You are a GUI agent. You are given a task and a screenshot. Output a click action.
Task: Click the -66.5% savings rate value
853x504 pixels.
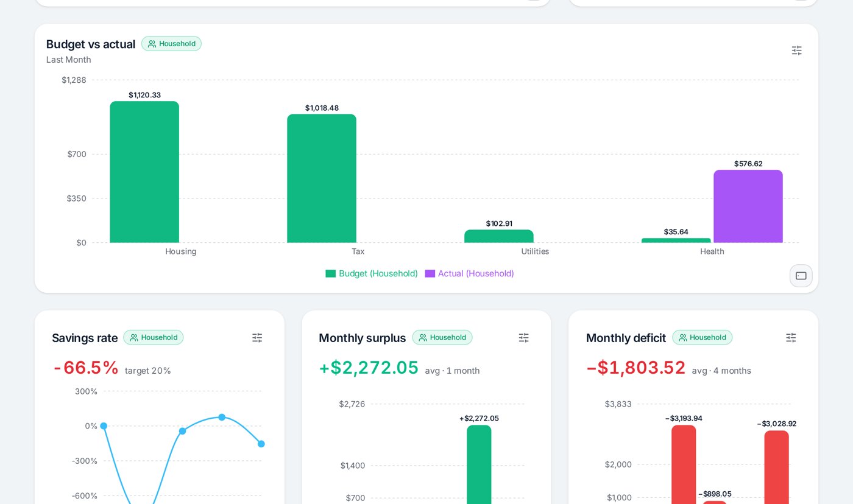[x=86, y=368]
